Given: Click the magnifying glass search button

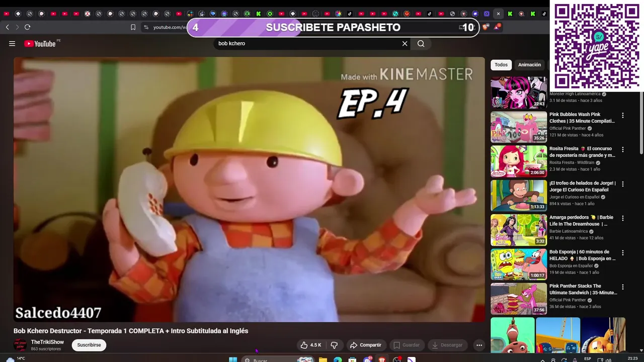Looking at the screenshot, I should (x=421, y=44).
